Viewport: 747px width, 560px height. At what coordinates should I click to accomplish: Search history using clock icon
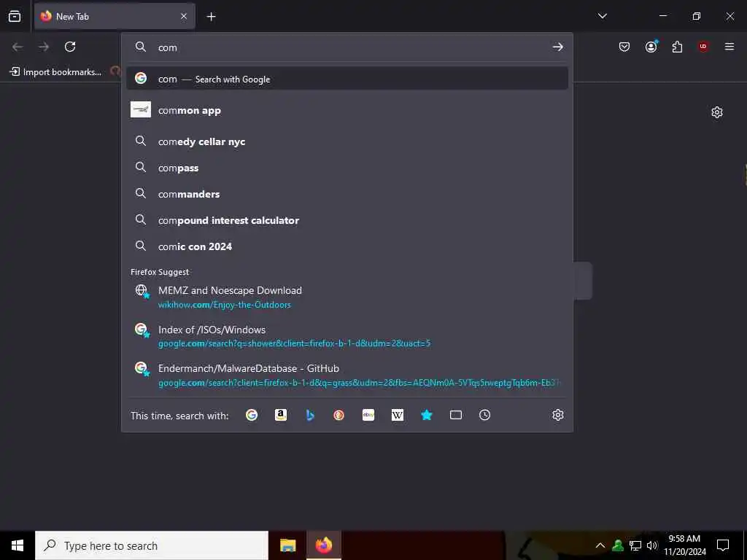coord(484,415)
